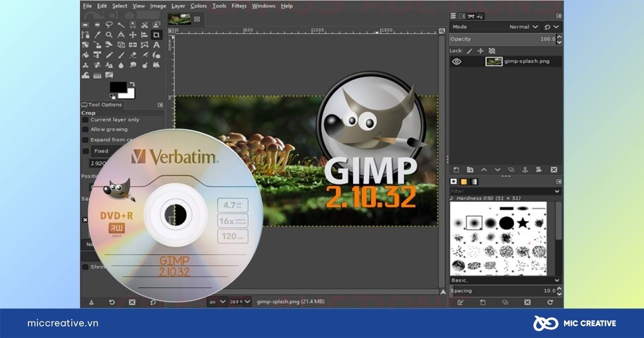Select the Smudge tool
The width and height of the screenshot is (644, 338).
click(133, 65)
